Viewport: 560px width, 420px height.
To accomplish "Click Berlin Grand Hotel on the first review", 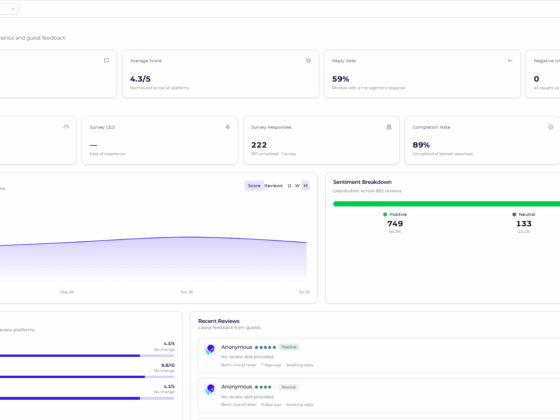I will (239, 365).
